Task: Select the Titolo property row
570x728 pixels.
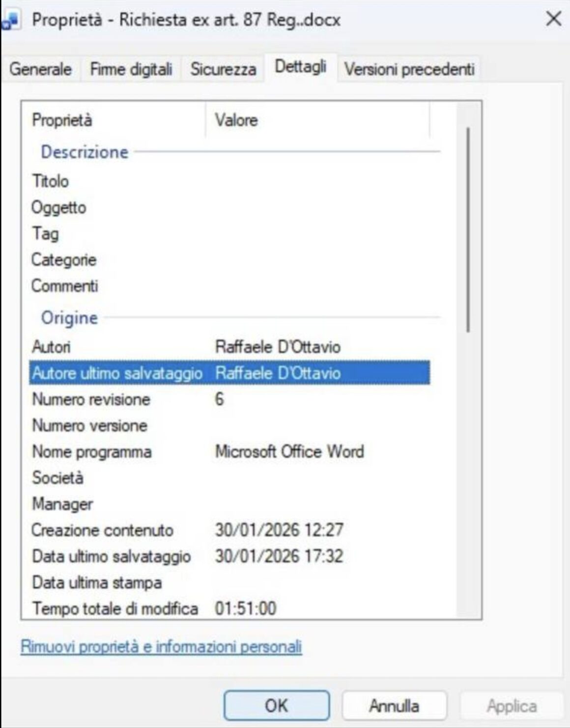Action: (50, 181)
